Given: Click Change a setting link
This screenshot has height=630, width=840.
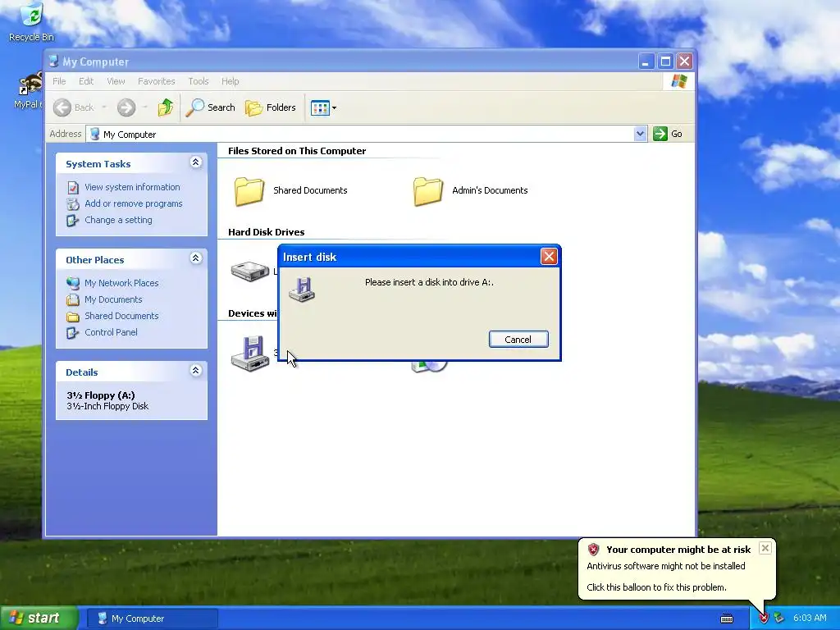Looking at the screenshot, I should click(118, 220).
